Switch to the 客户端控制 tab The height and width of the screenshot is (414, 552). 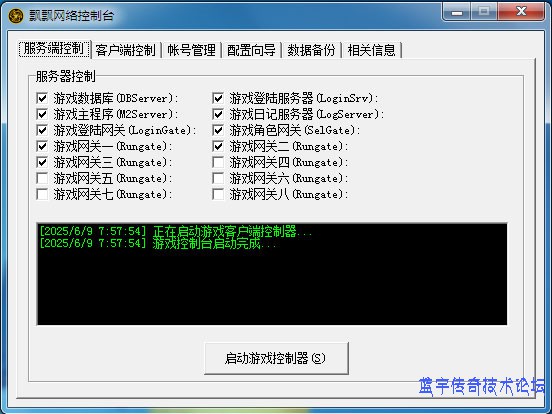tap(126, 50)
